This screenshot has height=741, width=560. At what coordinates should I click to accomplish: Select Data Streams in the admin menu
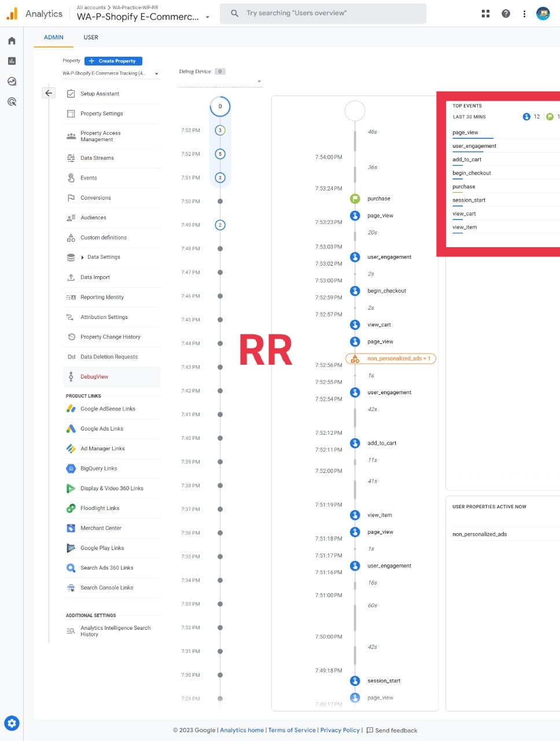[x=97, y=158]
